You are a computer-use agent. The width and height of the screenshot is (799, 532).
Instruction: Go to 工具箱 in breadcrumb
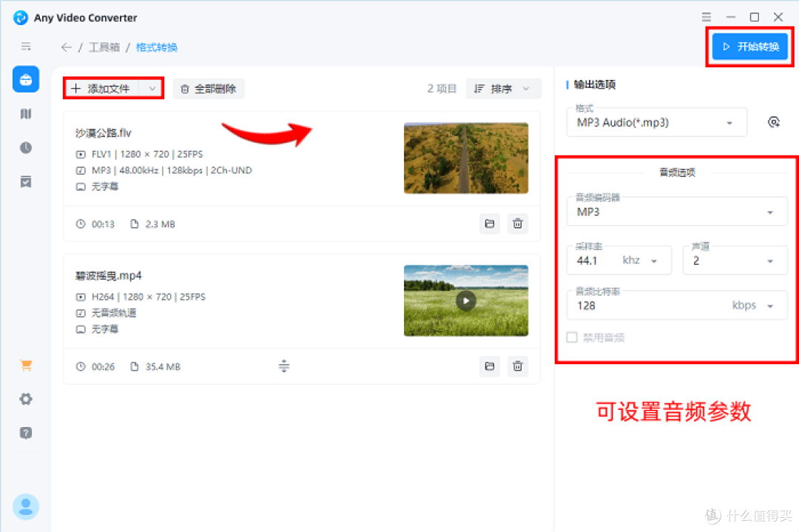[104, 47]
